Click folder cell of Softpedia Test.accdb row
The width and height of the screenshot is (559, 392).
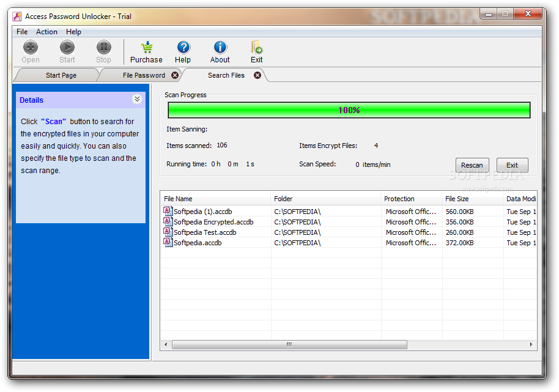click(x=297, y=232)
